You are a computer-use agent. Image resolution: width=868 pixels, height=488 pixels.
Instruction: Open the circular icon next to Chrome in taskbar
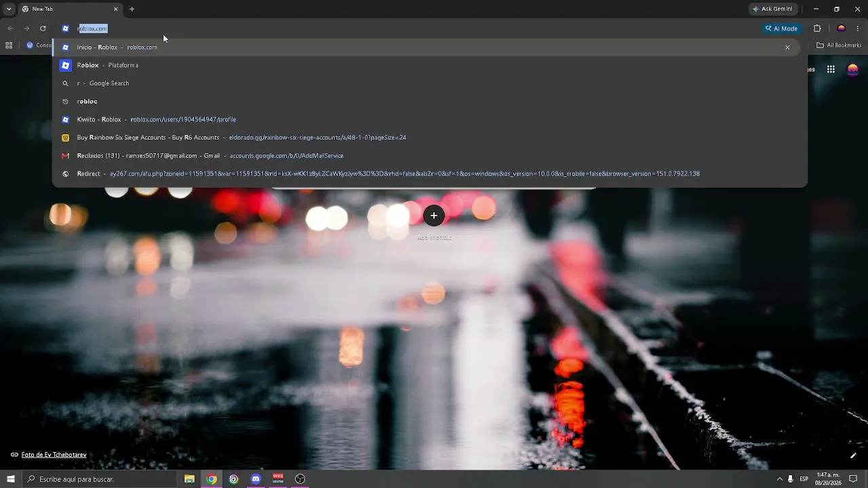[x=234, y=479]
